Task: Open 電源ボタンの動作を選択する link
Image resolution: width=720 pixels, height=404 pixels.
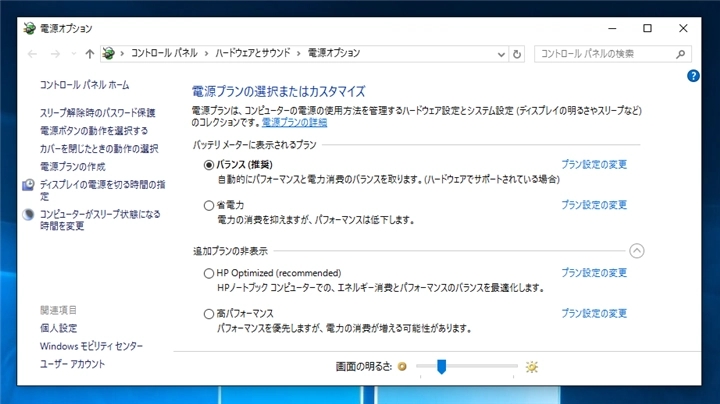Action: click(x=94, y=131)
